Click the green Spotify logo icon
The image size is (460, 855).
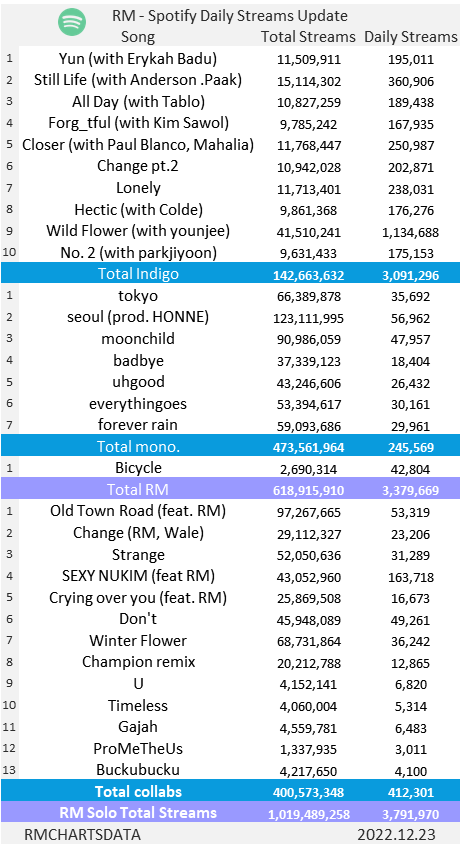click(71, 23)
